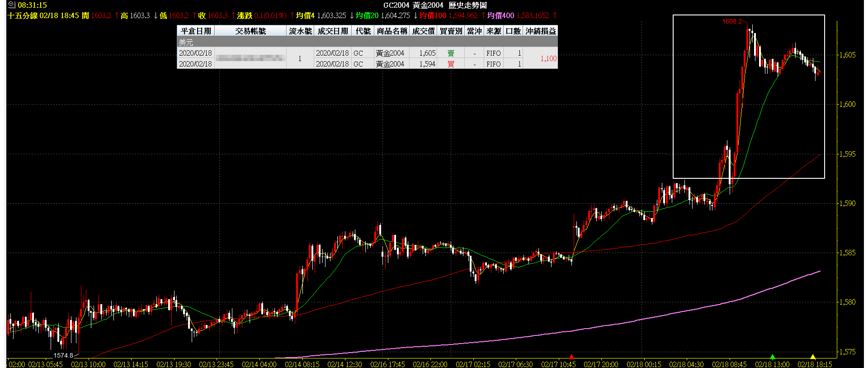Click the pink 均價400 moving average label
The height and width of the screenshot is (368, 868).
(500, 15)
